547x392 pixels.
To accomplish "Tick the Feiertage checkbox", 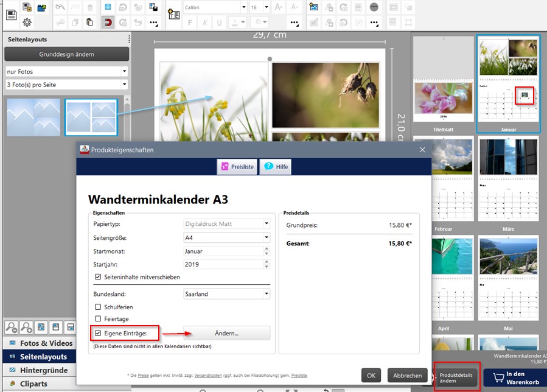I will (x=98, y=319).
